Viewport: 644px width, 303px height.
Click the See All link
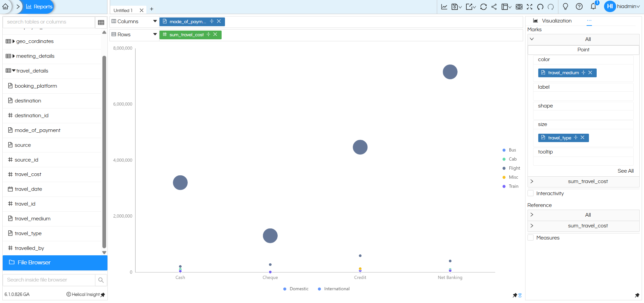tap(625, 171)
